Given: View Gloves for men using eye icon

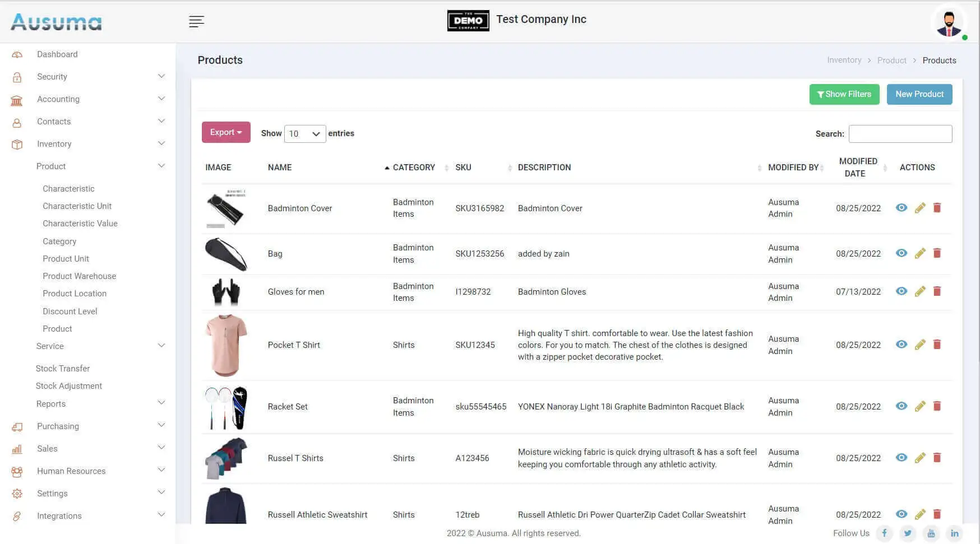Looking at the screenshot, I should click(x=901, y=291).
